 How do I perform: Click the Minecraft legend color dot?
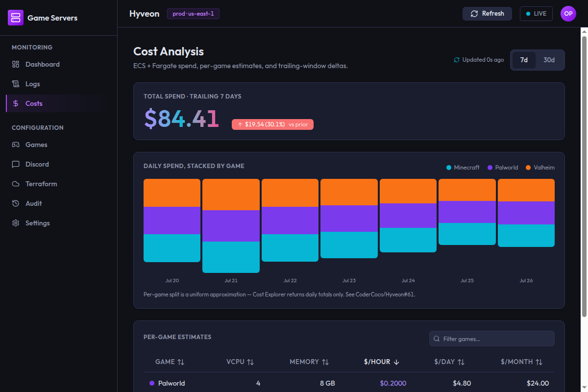(448, 168)
